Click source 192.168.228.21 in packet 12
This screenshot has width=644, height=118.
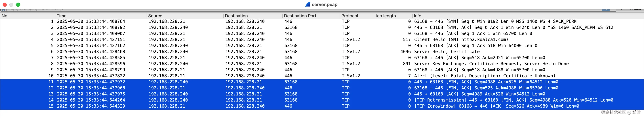coord(167,88)
